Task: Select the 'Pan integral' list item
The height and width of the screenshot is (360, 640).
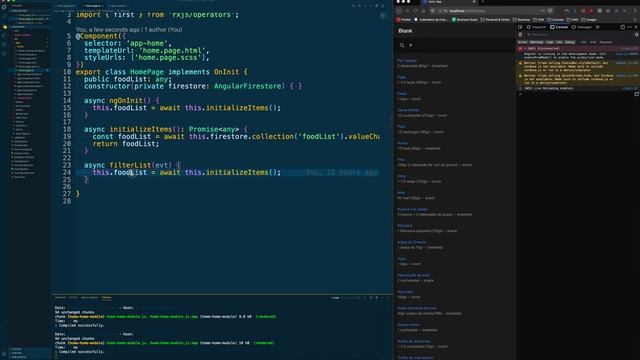Action: tap(454, 63)
